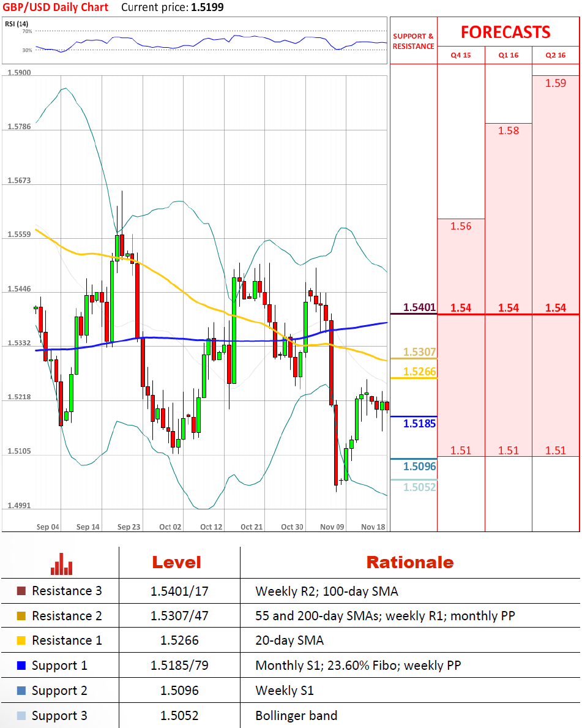
Task: Click the 1.5332 price axis label
Action: (19, 343)
